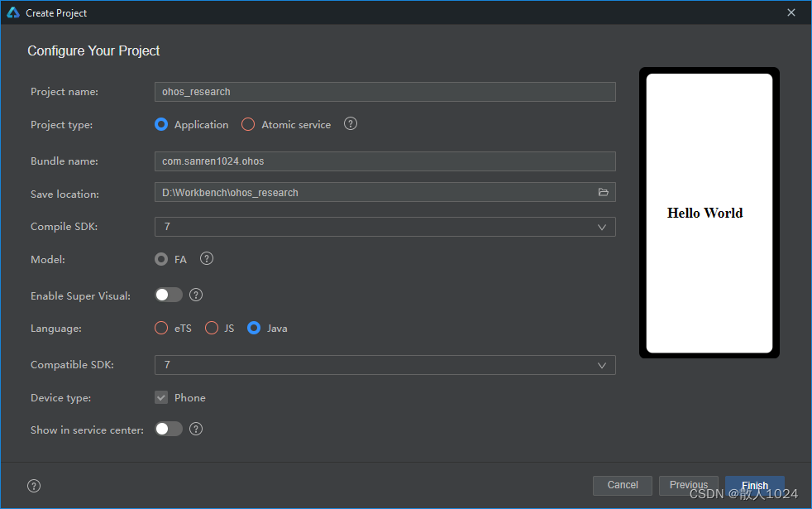Viewport: 812px width, 509px height.
Task: Open the Compile SDK dropdown
Action: point(385,227)
